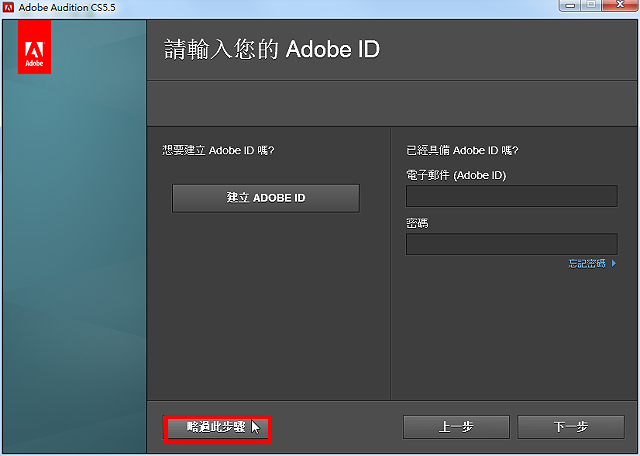This screenshot has width=640, height=456.
Task: Click the Adobe Audition CS5.5 title text
Action: pyautogui.click(x=67, y=7)
